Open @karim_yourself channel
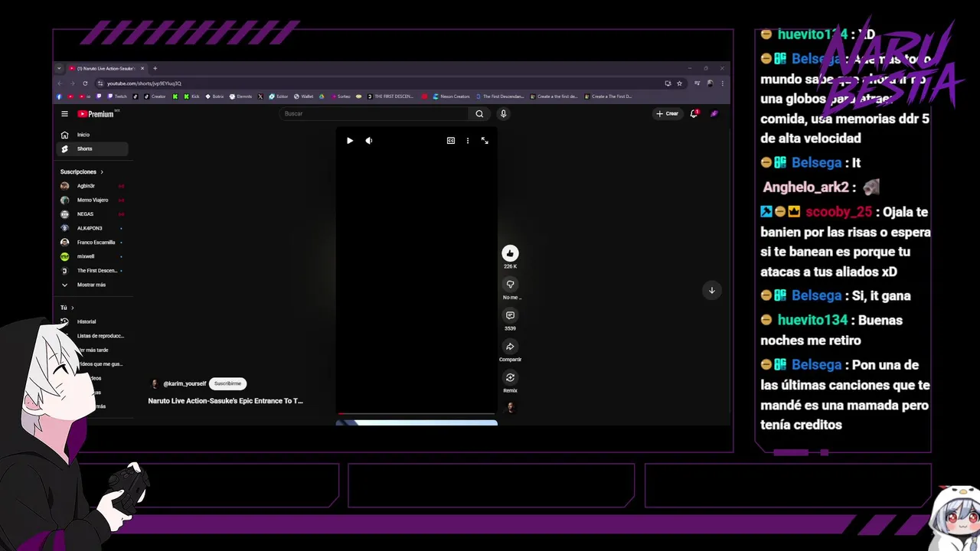The width and height of the screenshot is (980, 551). point(185,383)
